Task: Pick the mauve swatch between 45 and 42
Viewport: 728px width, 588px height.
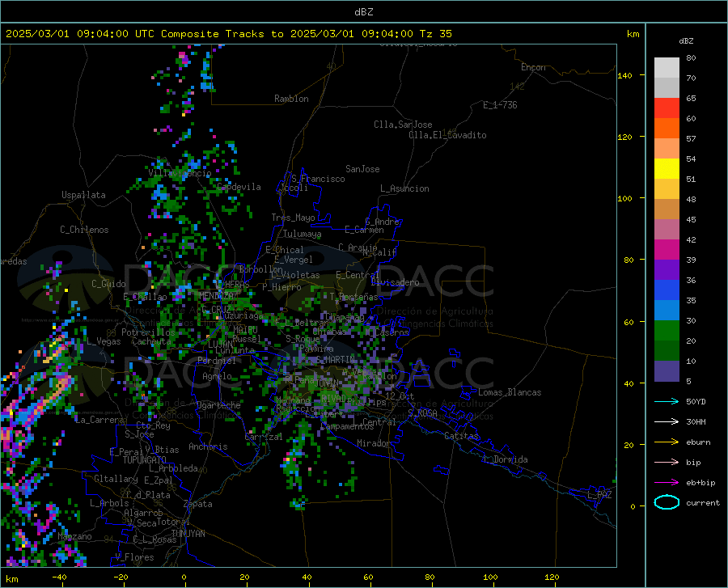Action: 667,229
